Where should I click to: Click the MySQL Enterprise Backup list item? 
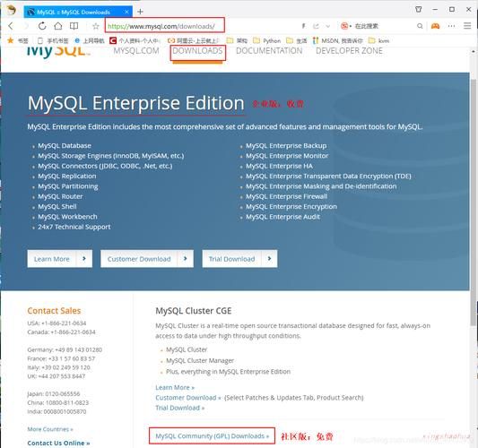pyautogui.click(x=286, y=146)
